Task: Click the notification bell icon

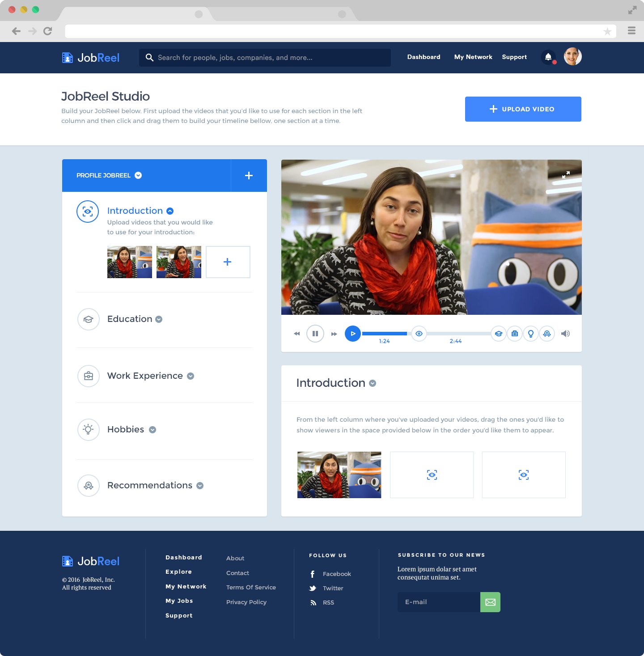Action: [x=548, y=57]
